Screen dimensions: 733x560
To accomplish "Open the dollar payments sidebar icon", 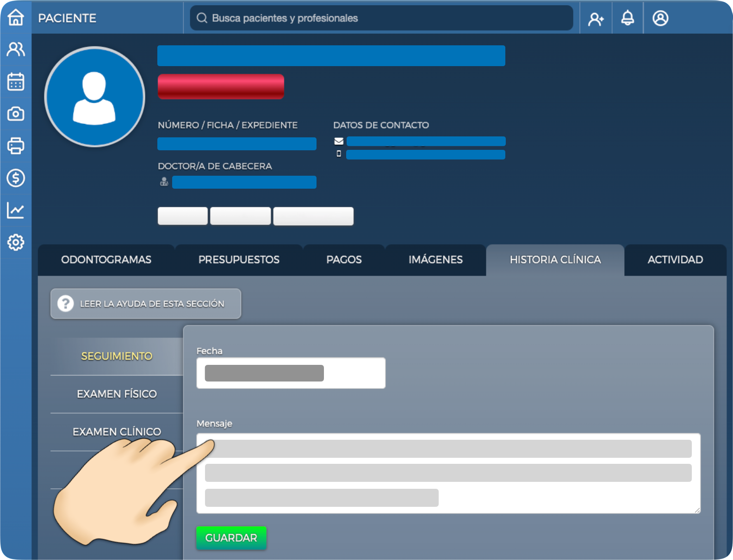I will (x=16, y=178).
